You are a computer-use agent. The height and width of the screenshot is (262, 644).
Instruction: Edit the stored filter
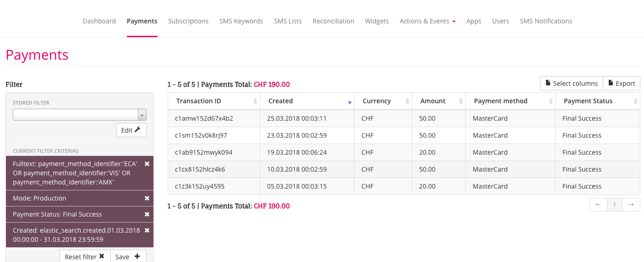[131, 130]
